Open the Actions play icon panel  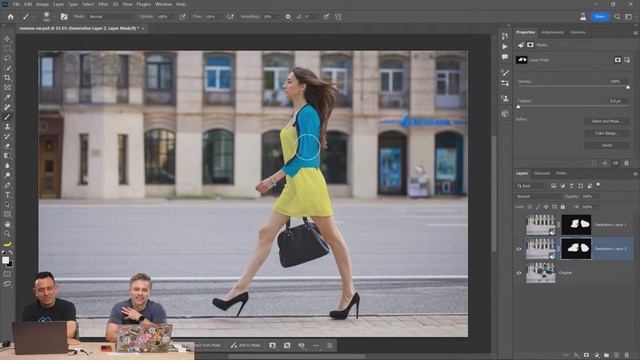click(x=505, y=47)
